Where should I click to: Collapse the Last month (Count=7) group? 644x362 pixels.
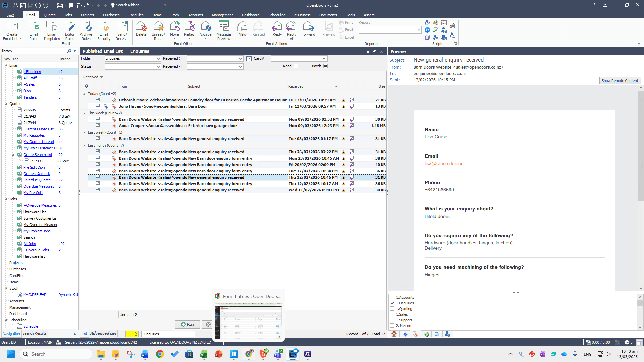[85, 145]
